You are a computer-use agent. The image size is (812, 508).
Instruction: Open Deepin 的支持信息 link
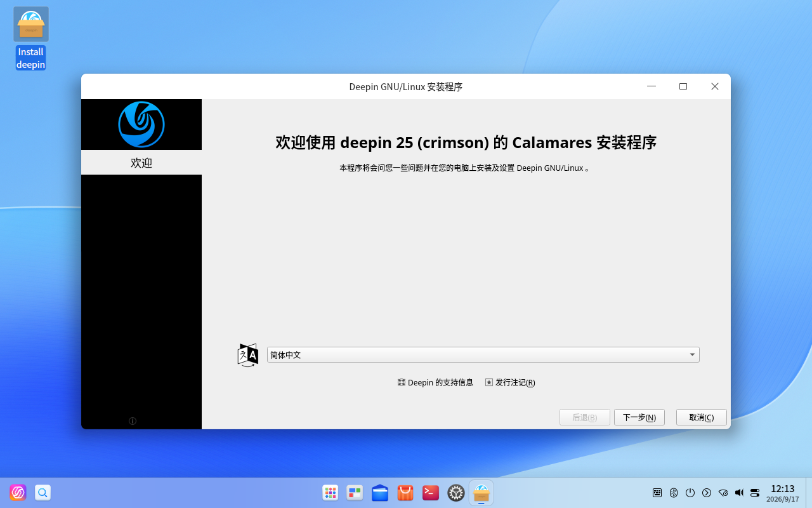pyautogui.click(x=436, y=382)
